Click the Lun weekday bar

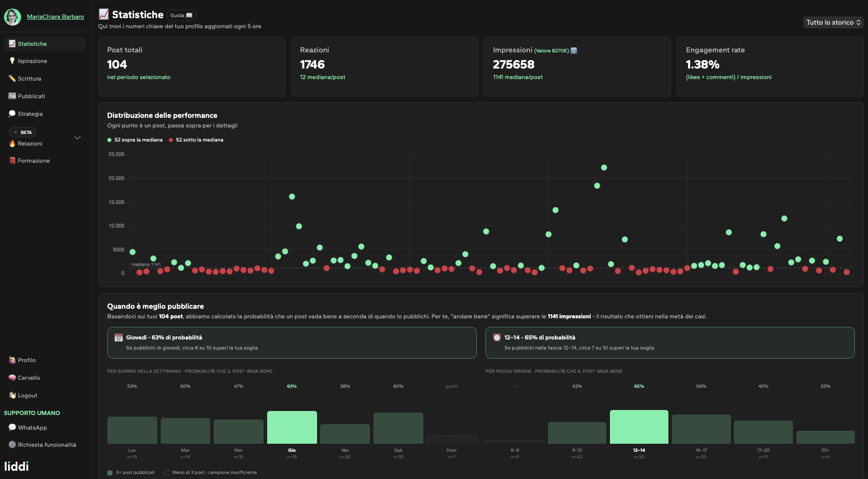click(132, 430)
